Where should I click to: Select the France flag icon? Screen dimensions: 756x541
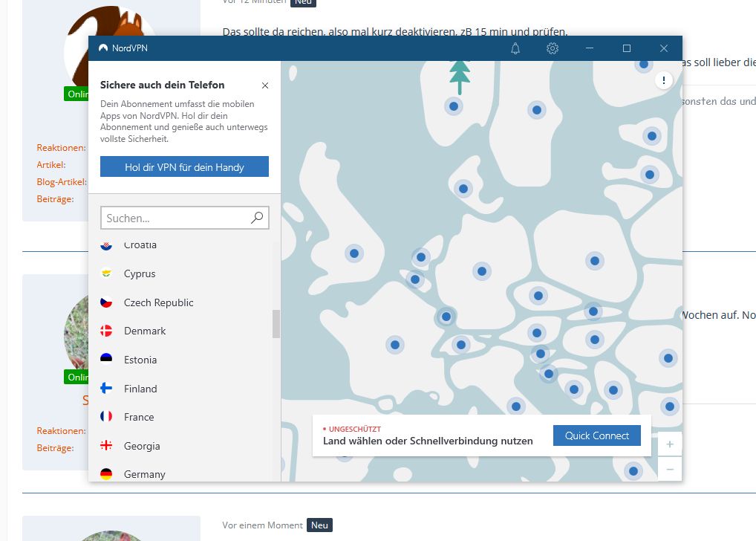[106, 417]
